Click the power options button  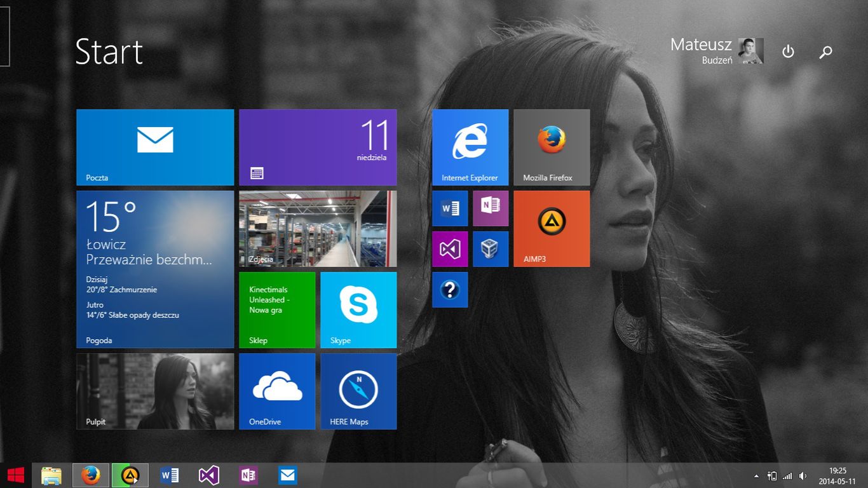click(x=788, y=51)
